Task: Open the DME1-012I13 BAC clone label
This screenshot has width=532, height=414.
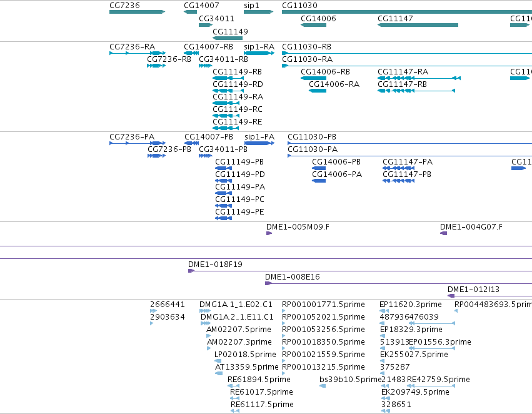Action: coord(474,290)
